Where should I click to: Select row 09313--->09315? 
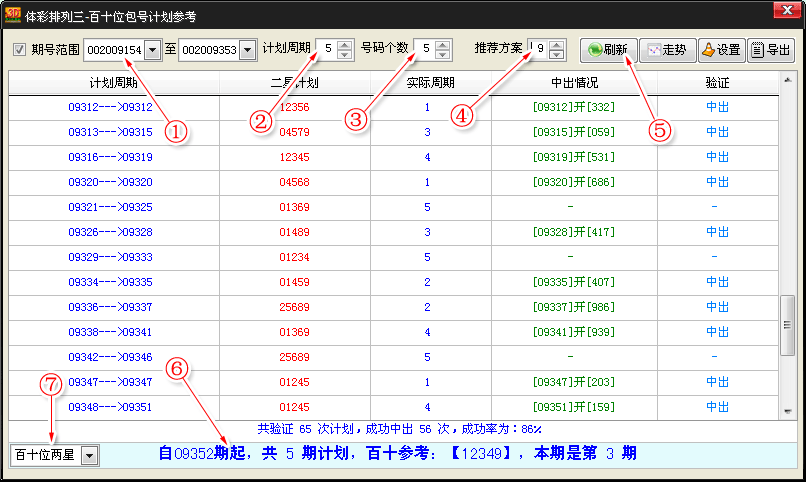[393, 133]
